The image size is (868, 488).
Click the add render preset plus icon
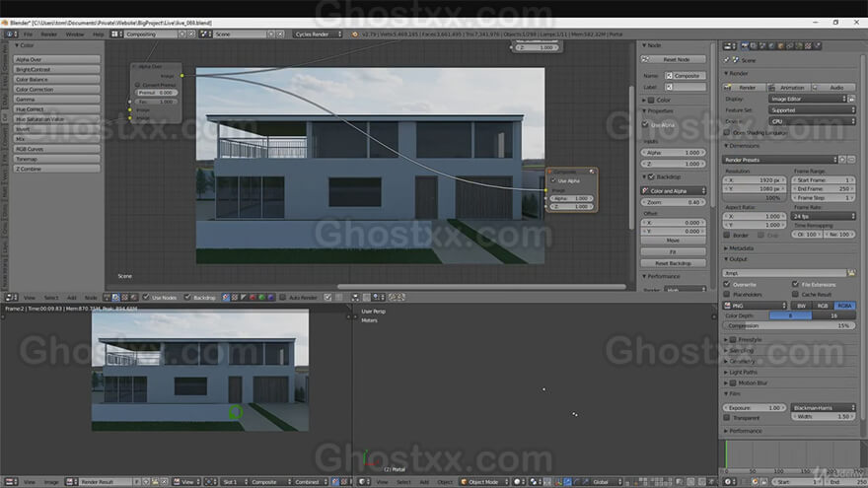point(842,160)
